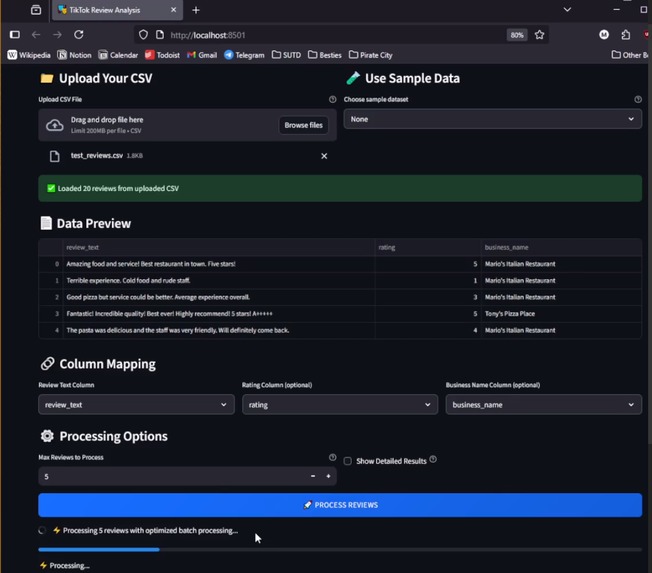Close the TikTok Review Analysis tab
Viewport: 652px width, 573px height.
point(173,10)
